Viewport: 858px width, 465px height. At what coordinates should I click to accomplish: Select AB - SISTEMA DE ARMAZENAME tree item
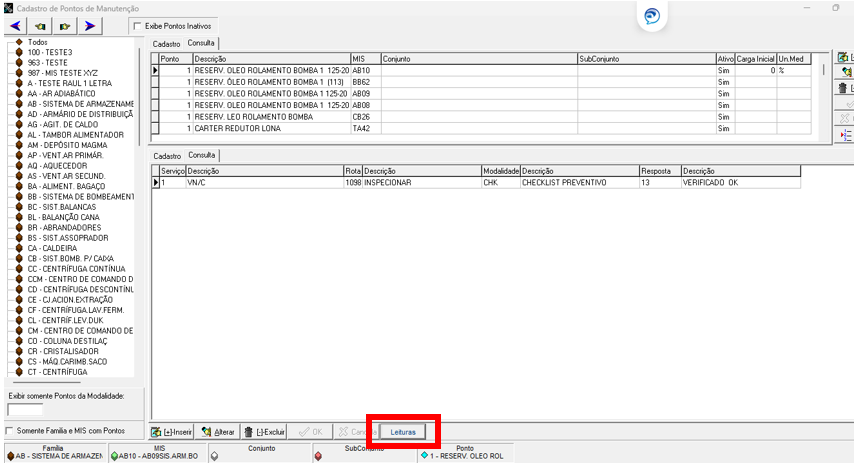(80, 104)
